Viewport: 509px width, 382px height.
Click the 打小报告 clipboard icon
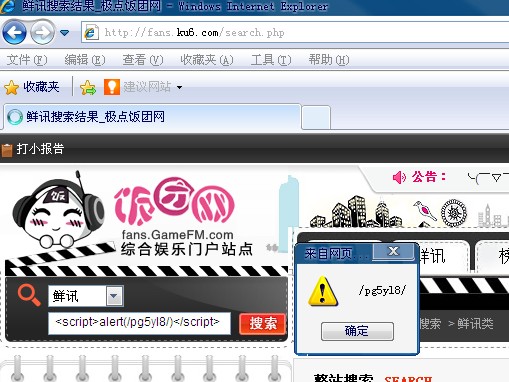coord(7,150)
